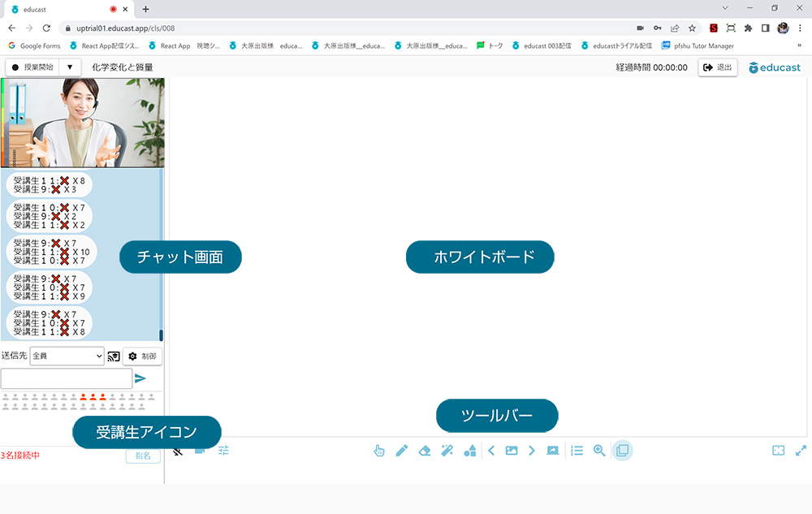Toggle the fit-to-screen frame icon
This screenshot has height=514, width=812.
pos(778,451)
